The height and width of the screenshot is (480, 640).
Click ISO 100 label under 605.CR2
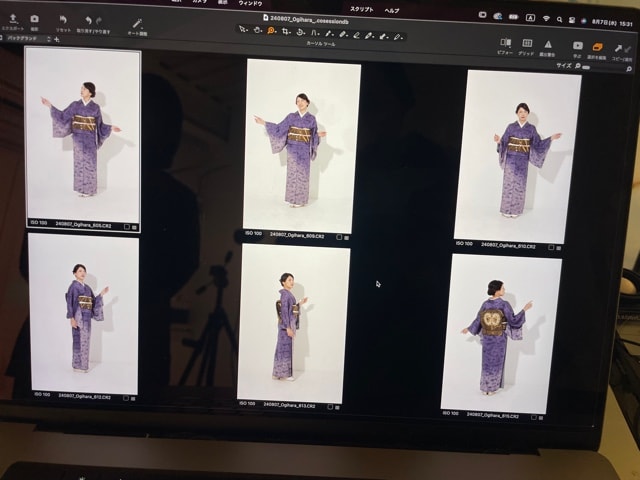[39, 223]
